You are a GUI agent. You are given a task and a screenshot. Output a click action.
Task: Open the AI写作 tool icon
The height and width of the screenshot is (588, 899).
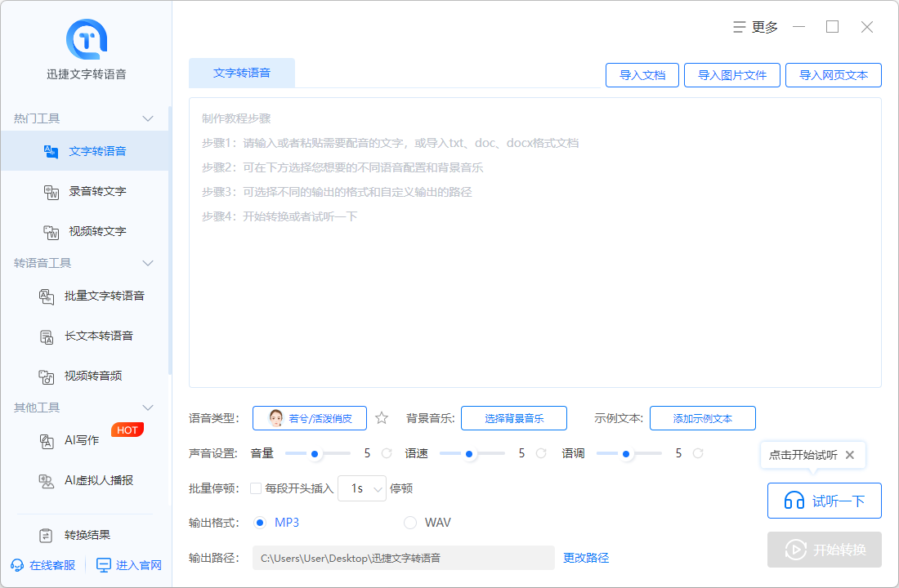(x=47, y=441)
